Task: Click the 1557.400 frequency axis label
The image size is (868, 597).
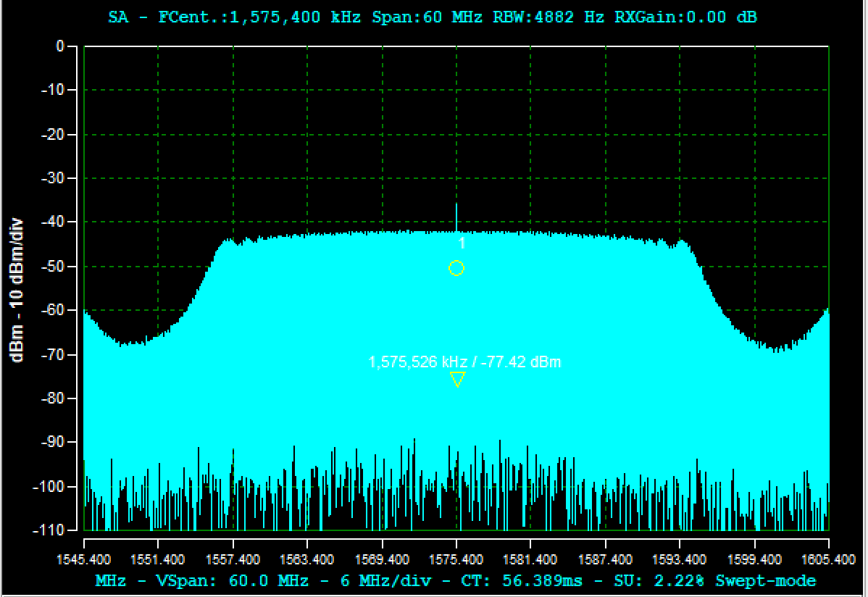Action: pos(233,559)
